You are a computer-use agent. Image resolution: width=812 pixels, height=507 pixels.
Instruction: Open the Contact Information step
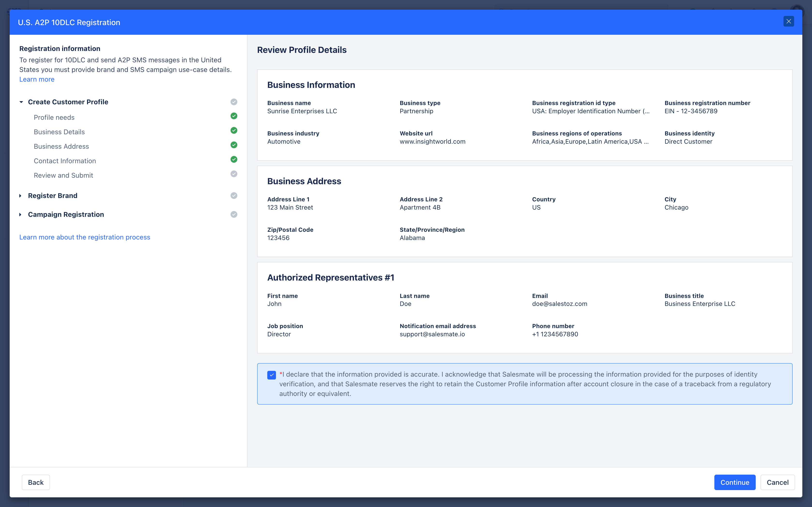(65, 161)
